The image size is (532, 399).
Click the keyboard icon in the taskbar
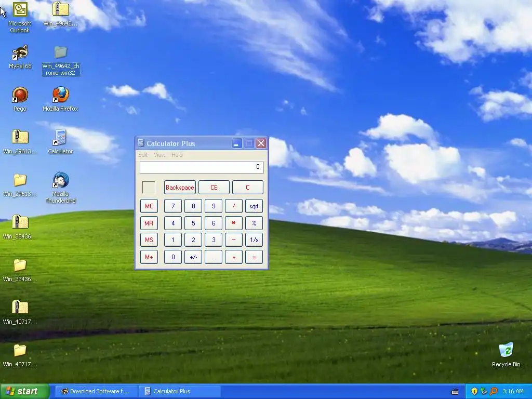point(455,392)
